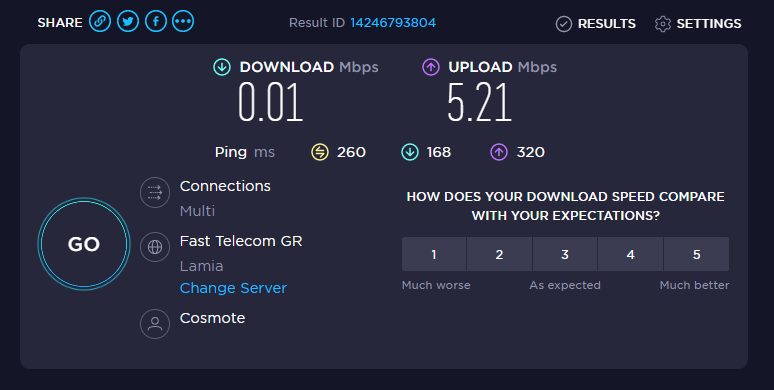Screen dimensions: 774x390
Task: Copy the share link icon
Action: pyautogui.click(x=100, y=22)
